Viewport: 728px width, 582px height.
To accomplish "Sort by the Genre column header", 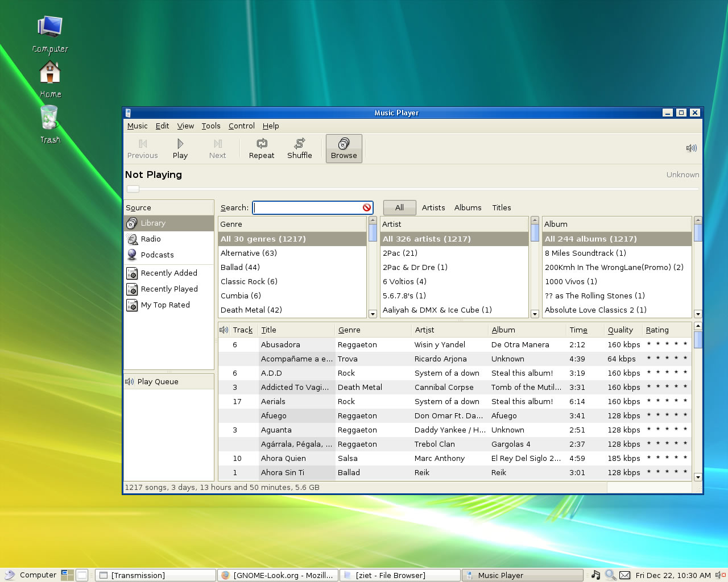I will (x=373, y=330).
